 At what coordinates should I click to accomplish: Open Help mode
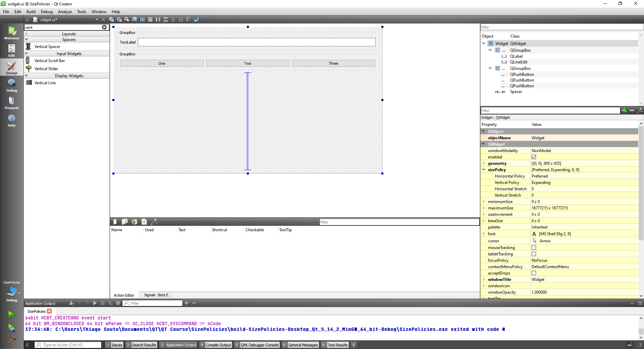tap(12, 120)
